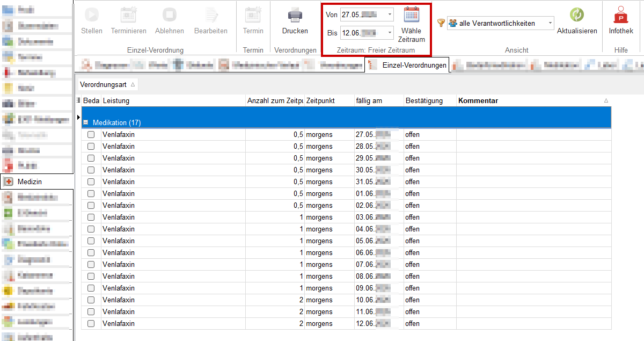This screenshot has width=644, height=341.
Task: Open the Bis date dropdown arrow
Action: 389,33
